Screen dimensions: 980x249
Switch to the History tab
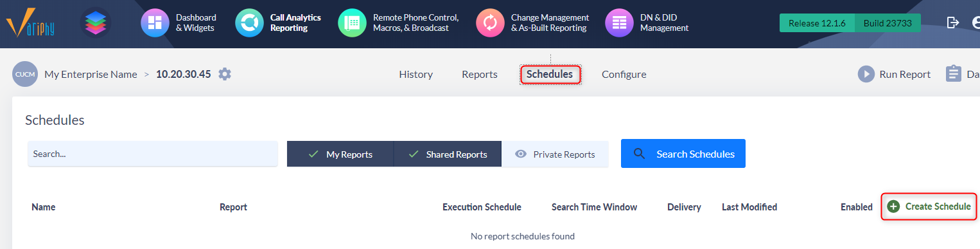(416, 74)
